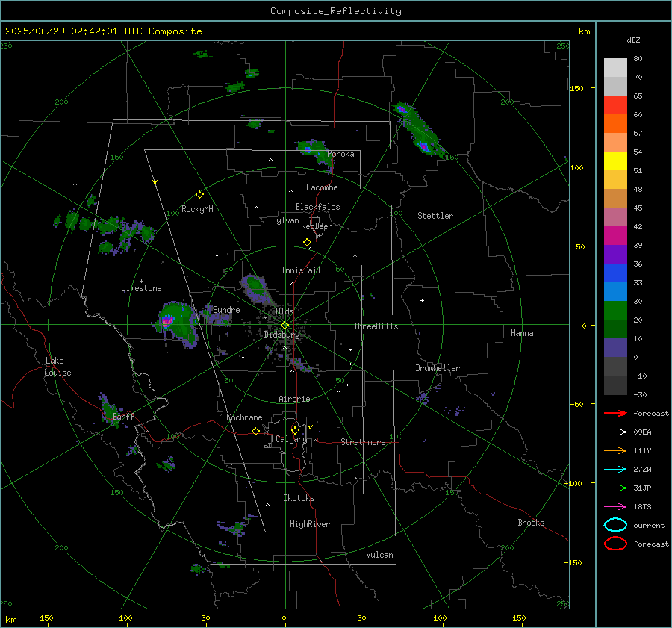Select the light gray 70-80 dBZ swatch
This screenshot has width=672, height=628.
tap(615, 67)
